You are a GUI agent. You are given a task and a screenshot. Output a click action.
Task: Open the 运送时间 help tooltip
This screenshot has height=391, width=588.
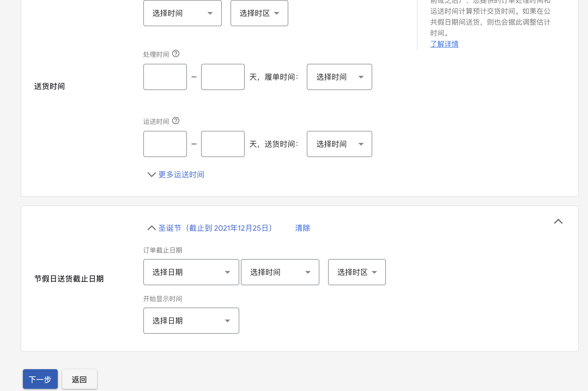pyautogui.click(x=176, y=121)
